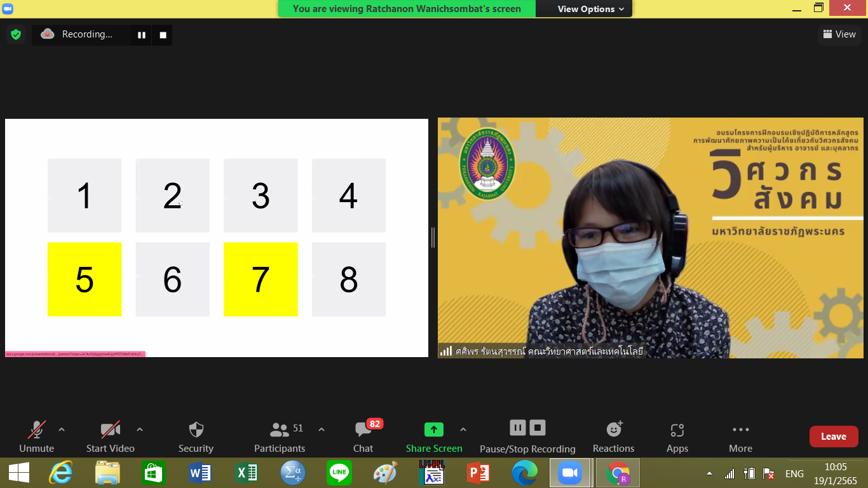
Task: Change layout using the View button
Action: (x=839, y=34)
